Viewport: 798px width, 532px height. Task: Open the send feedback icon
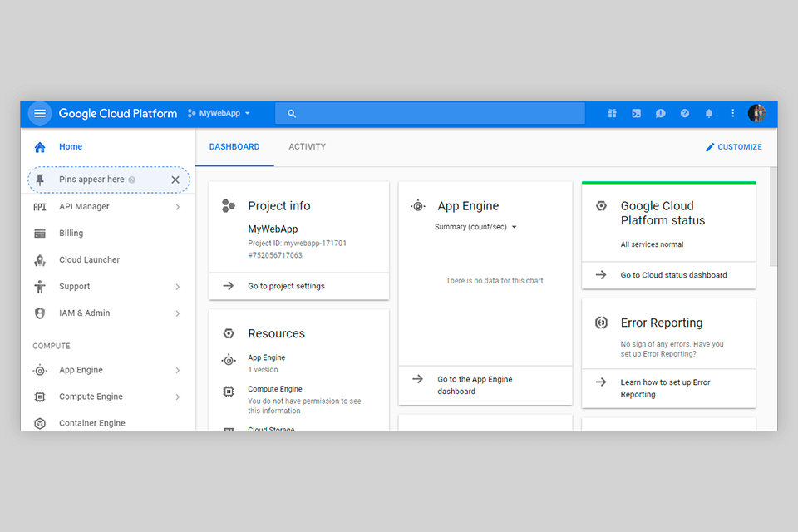click(x=661, y=114)
